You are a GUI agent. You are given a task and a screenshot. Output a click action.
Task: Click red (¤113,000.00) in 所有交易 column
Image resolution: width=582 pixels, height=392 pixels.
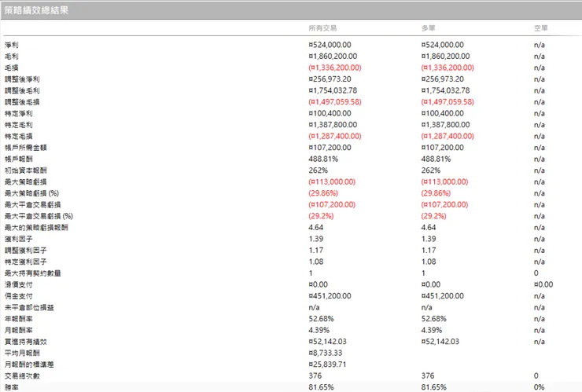tap(332, 182)
